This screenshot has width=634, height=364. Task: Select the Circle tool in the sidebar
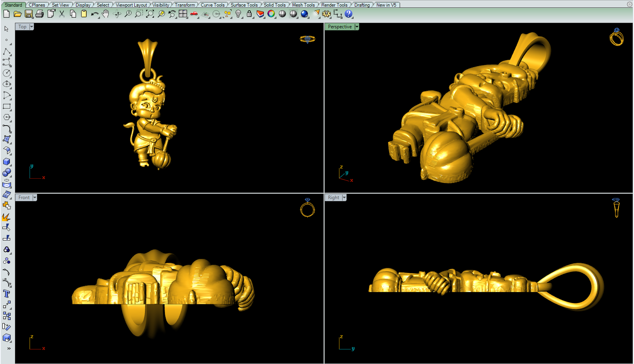[7, 73]
